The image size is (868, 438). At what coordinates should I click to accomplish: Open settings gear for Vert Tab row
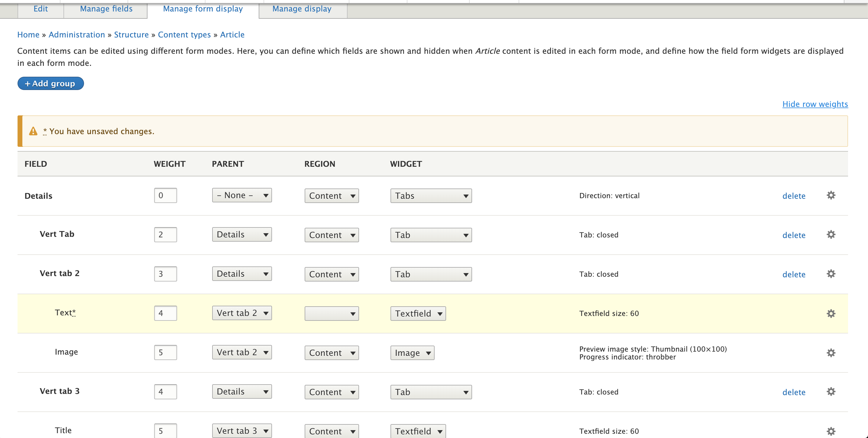tap(831, 235)
